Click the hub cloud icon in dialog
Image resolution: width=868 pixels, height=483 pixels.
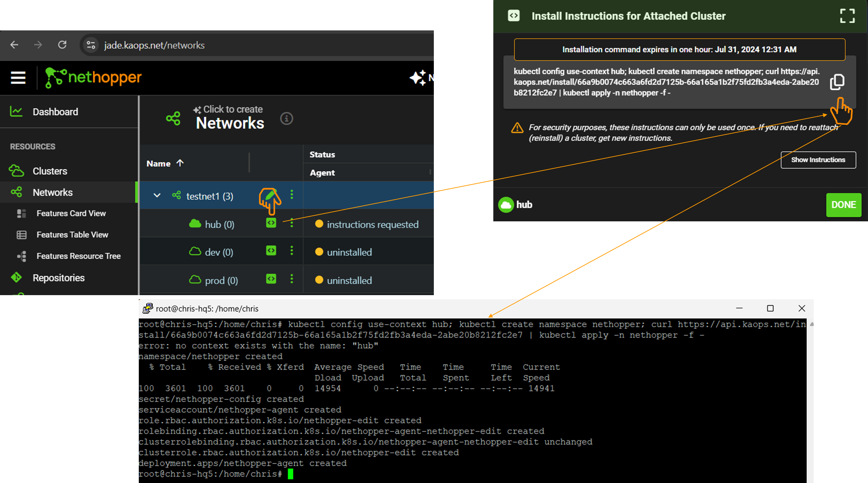[x=506, y=205]
